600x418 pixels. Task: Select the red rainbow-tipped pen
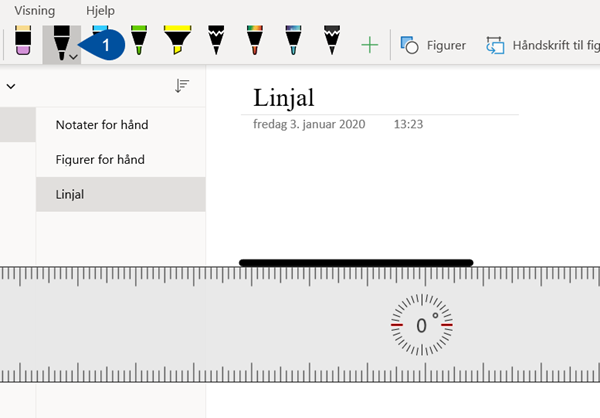tap(254, 40)
